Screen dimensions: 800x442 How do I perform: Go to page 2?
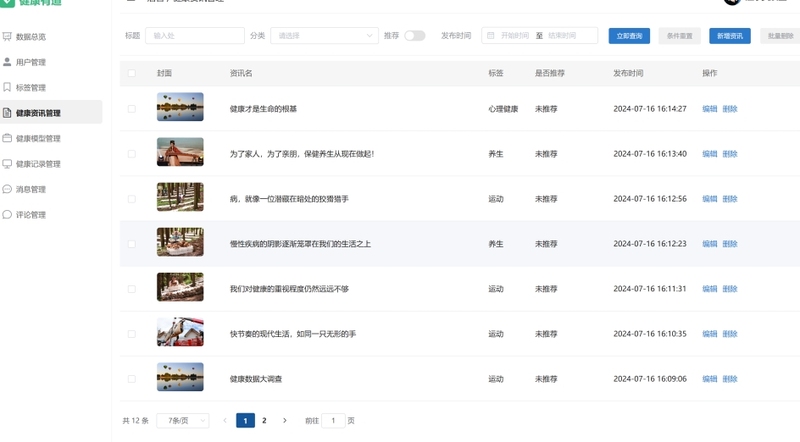pos(264,421)
